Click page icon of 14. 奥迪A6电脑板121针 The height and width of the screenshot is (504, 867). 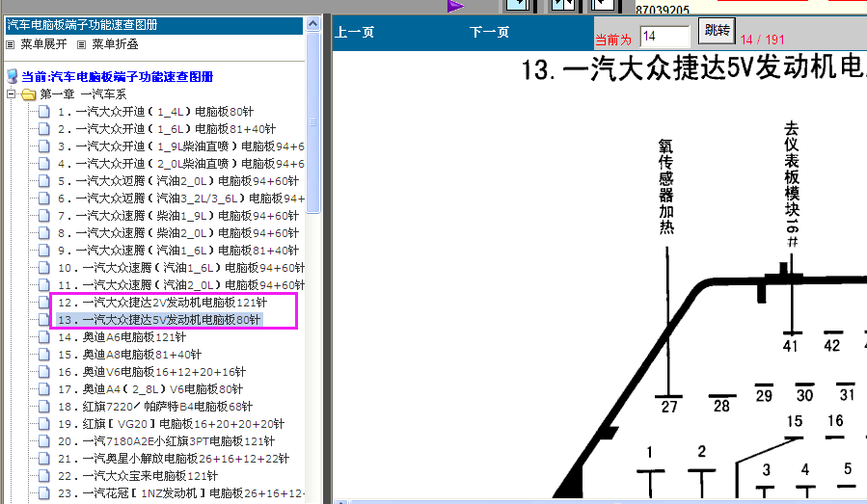tap(44, 337)
